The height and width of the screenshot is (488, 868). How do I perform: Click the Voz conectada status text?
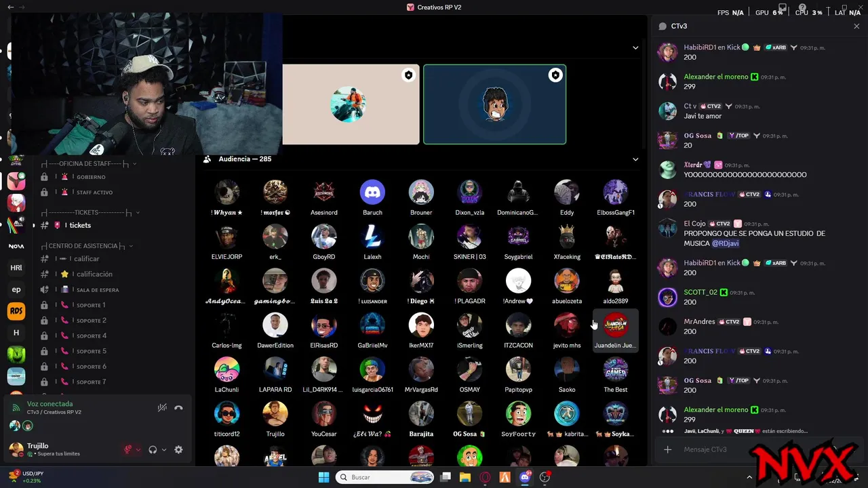tap(50, 404)
